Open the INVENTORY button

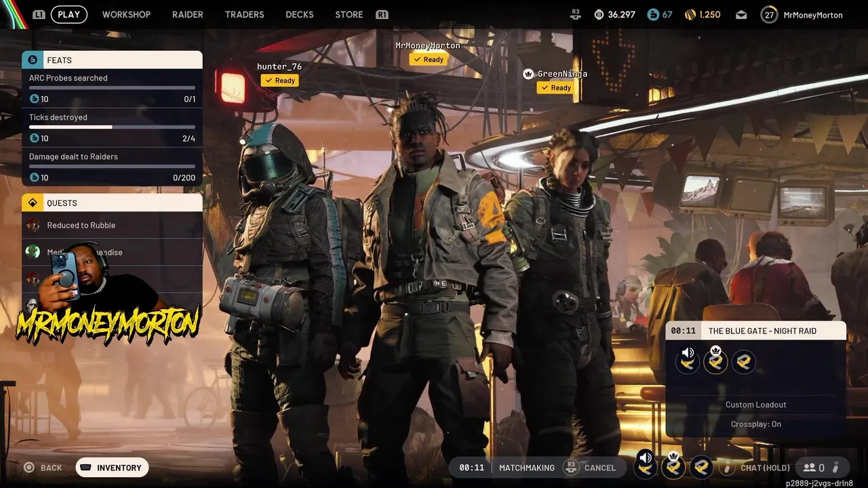(x=112, y=468)
